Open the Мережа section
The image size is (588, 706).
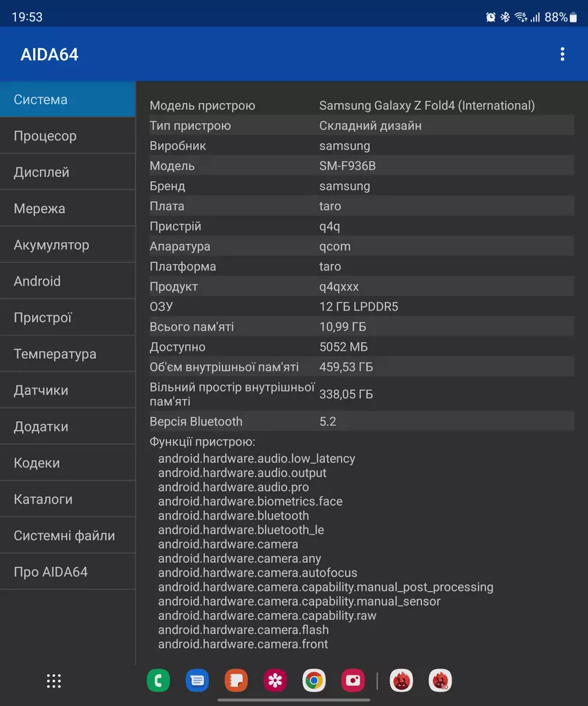67,208
